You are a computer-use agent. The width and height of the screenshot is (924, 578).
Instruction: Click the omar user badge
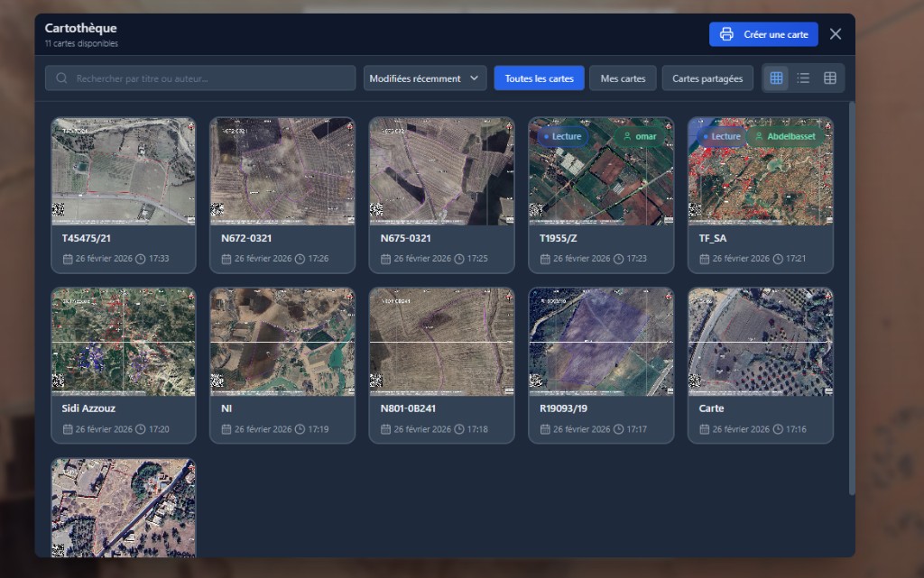[x=640, y=136]
